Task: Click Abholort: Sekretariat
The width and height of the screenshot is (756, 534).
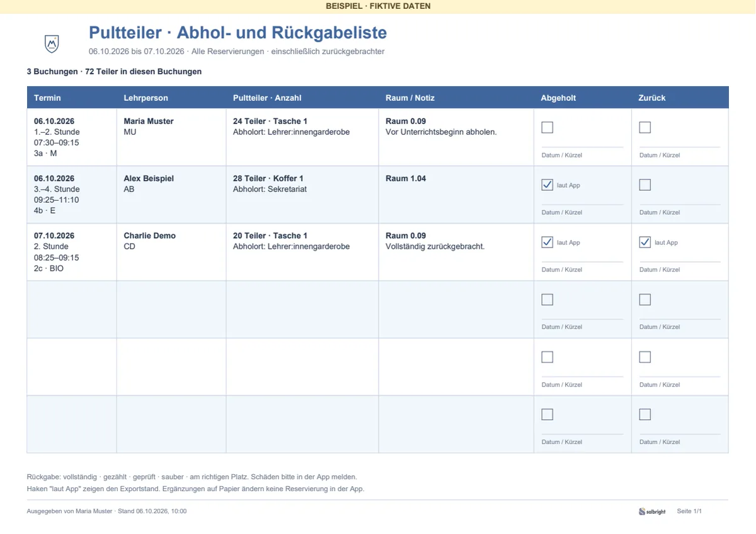Action: coord(270,190)
